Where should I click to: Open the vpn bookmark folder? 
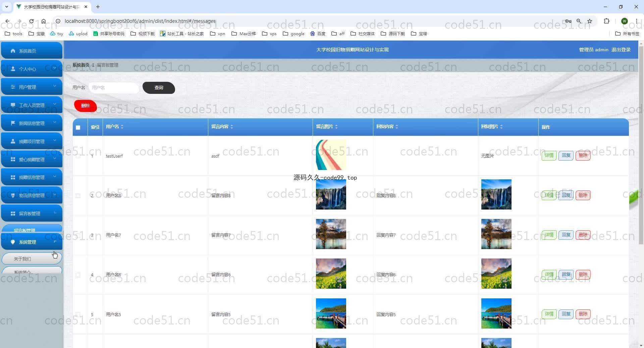[x=217, y=34]
